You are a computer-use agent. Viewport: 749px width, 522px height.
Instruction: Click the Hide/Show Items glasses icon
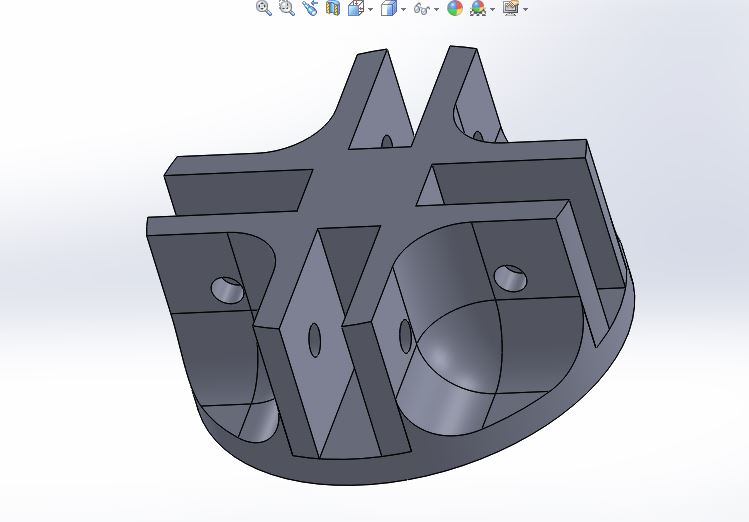click(421, 9)
